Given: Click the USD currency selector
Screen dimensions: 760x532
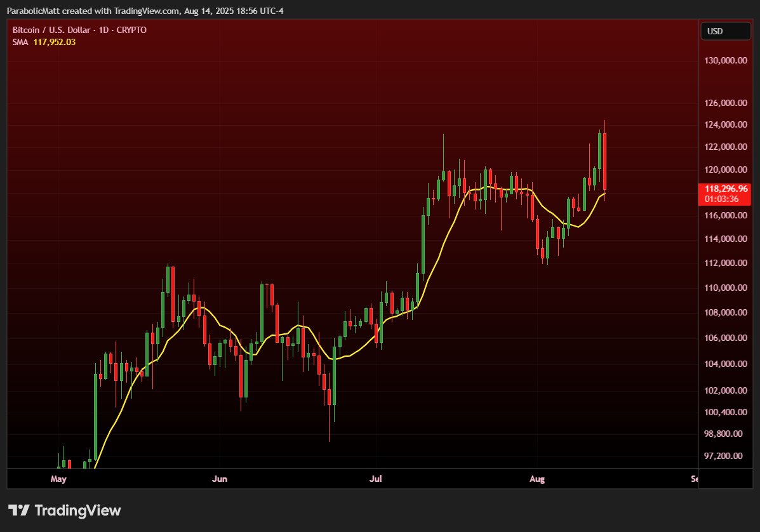Looking at the screenshot, I should [725, 31].
